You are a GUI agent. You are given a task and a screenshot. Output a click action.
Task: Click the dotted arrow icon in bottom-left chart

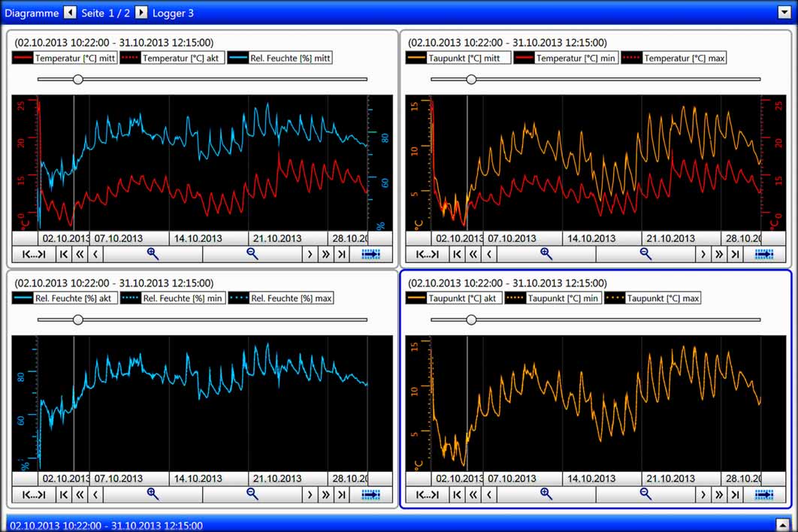370,494
